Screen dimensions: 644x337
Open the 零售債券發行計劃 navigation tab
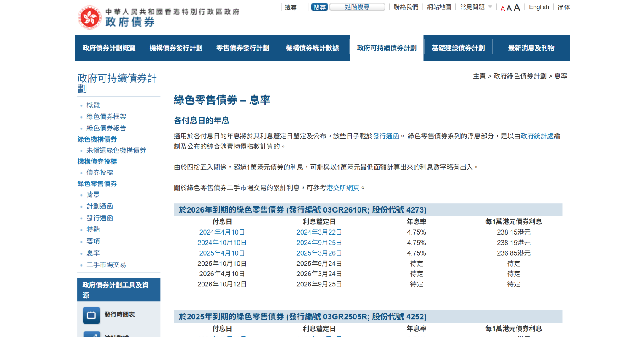243,48
